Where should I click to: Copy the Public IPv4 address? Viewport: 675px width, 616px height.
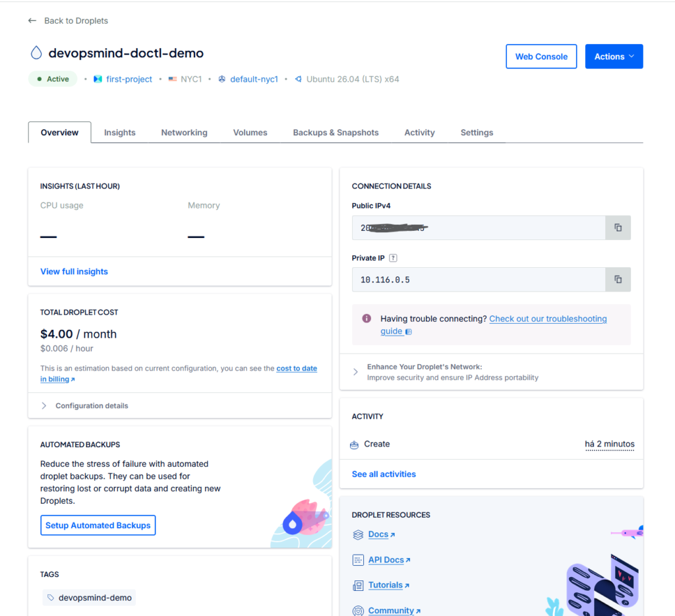(618, 228)
